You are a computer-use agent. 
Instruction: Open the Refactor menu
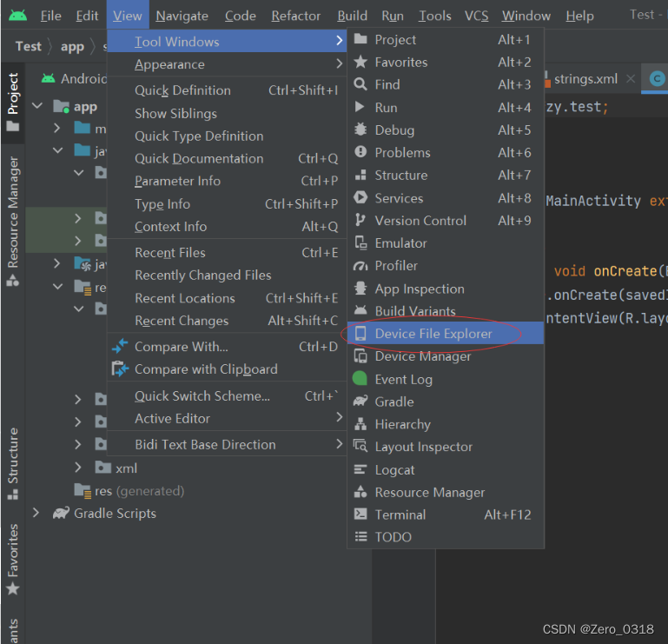tap(295, 16)
